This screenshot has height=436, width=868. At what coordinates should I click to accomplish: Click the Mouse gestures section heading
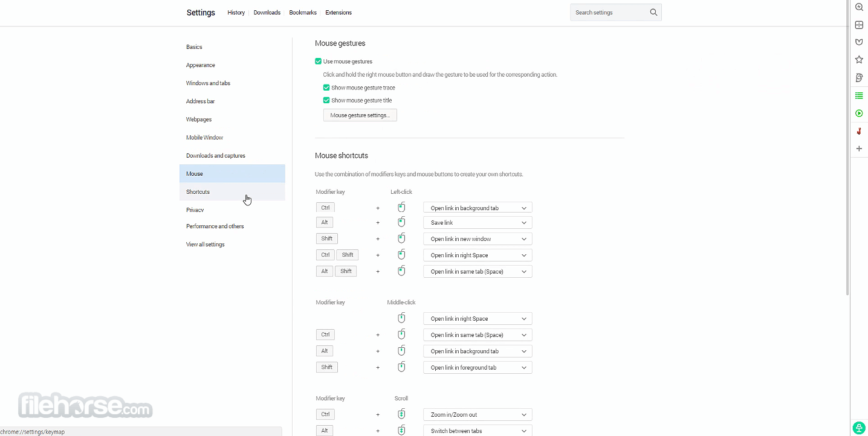click(x=340, y=43)
